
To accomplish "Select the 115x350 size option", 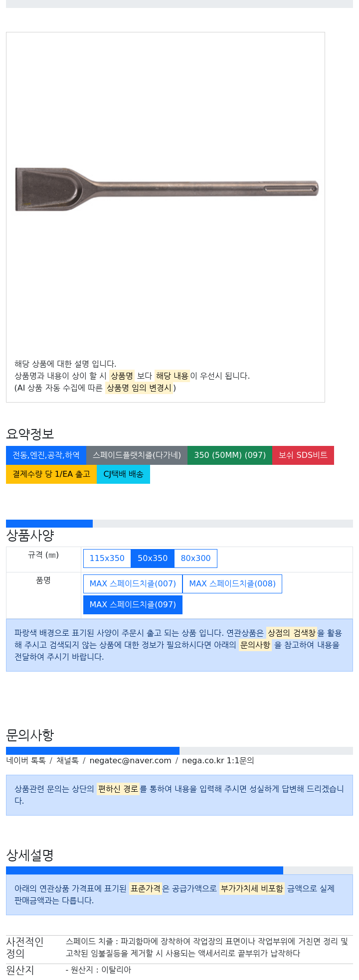I will pos(107,558).
